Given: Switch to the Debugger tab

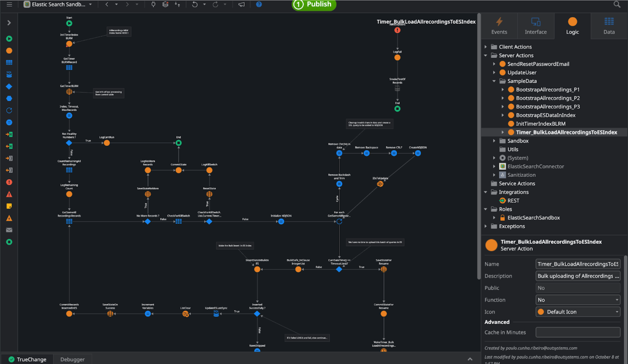Looking at the screenshot, I should click(72, 359).
